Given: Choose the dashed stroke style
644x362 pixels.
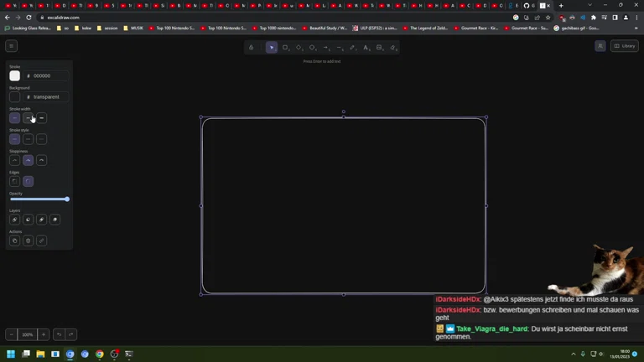Looking at the screenshot, I should (28, 139).
